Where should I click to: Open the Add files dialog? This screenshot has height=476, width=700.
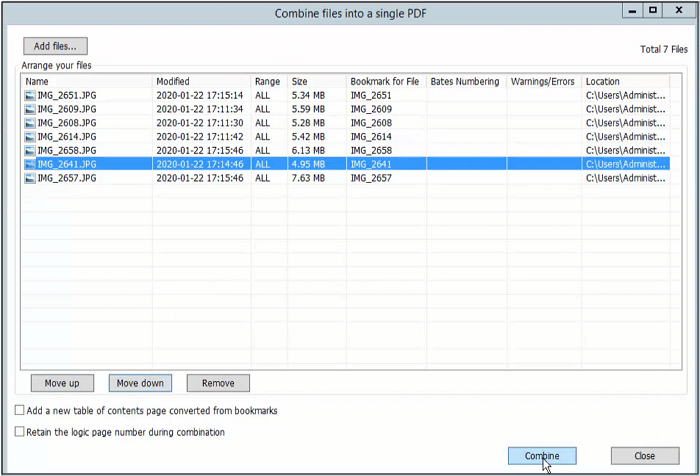55,46
